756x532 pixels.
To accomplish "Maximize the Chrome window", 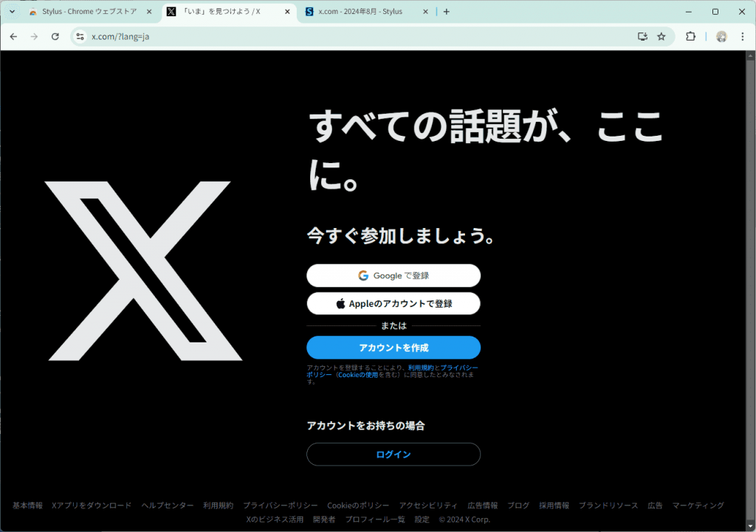I will click(715, 12).
